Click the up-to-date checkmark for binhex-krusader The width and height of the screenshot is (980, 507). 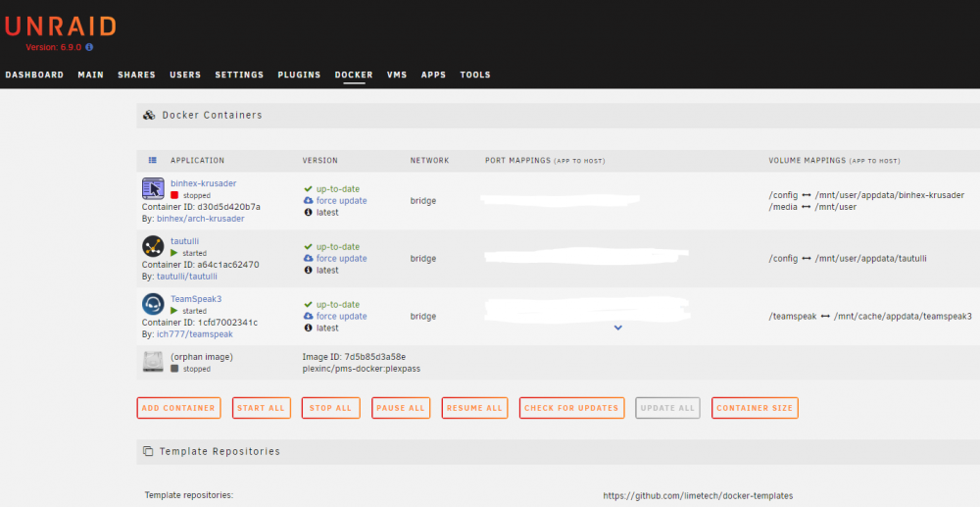pyautogui.click(x=308, y=189)
